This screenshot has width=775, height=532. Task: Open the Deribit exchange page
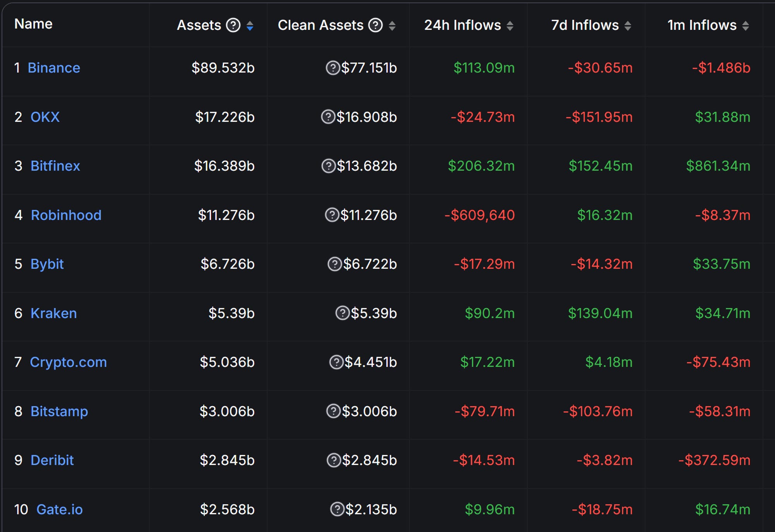pyautogui.click(x=52, y=460)
